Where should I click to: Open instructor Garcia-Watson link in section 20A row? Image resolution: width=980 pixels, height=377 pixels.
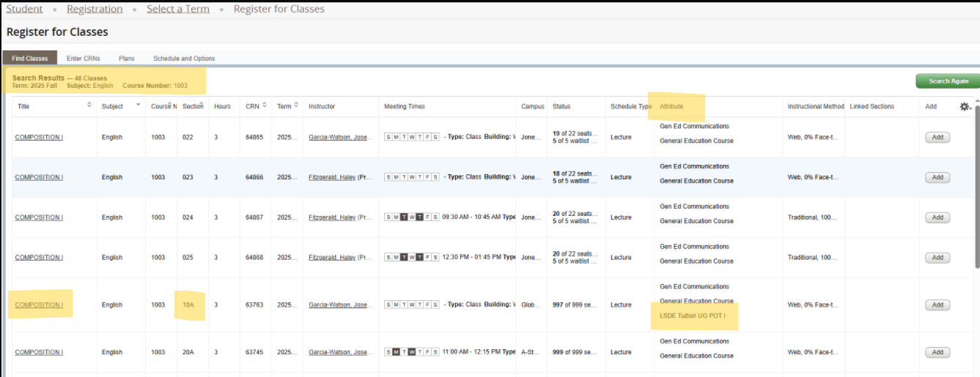click(340, 352)
